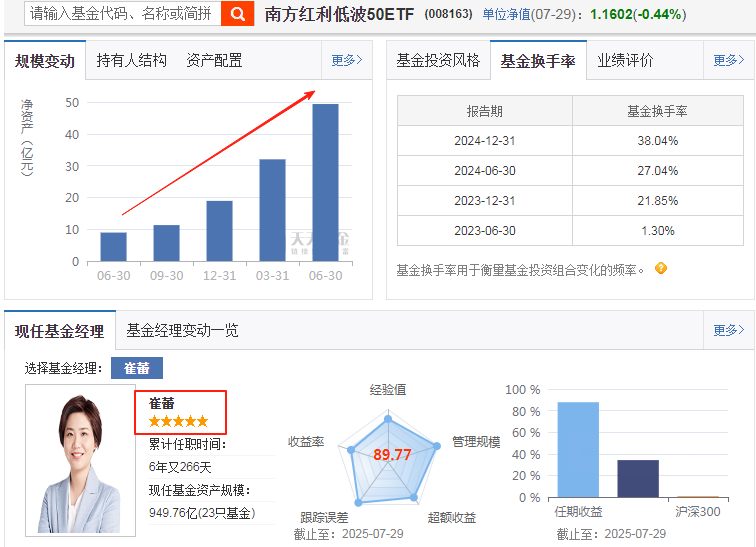
Task: Click manager name 崔蕾 beside photo
Action: click(162, 403)
